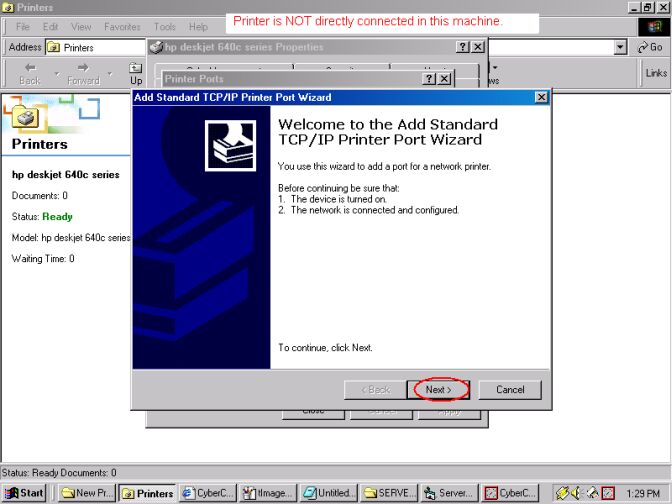Open the File menu
Screen dimensions: 672x504
click(22, 26)
